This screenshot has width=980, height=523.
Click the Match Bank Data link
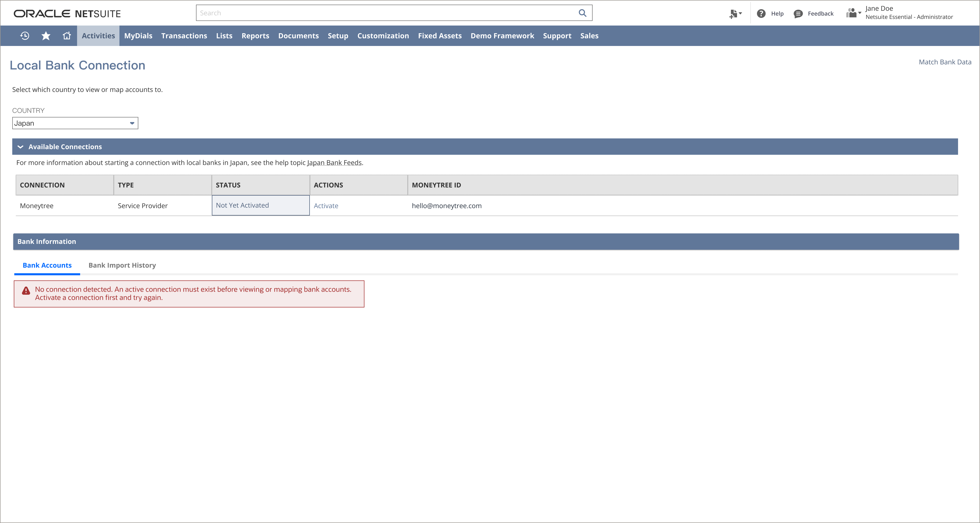click(945, 62)
